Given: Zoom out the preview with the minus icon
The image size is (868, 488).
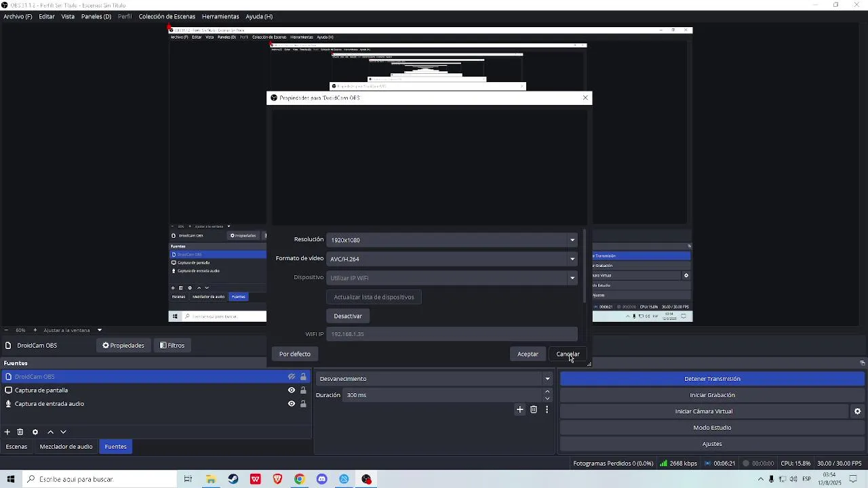Looking at the screenshot, I should (7, 330).
